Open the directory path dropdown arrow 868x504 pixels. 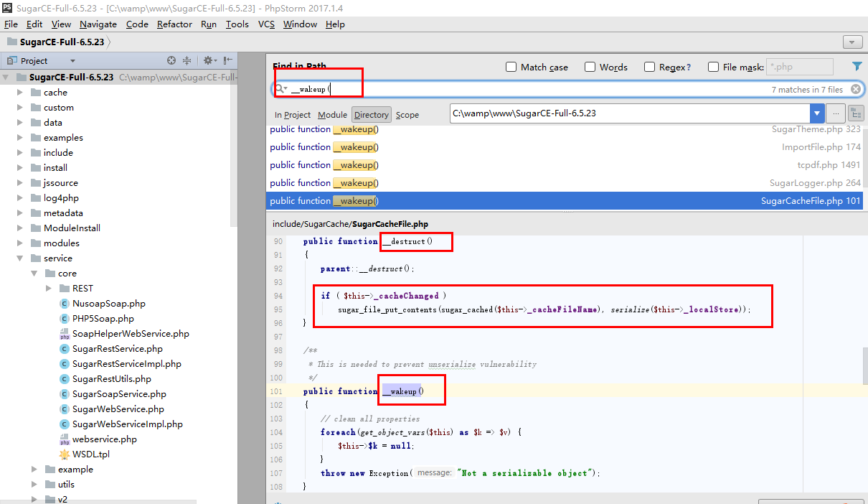(817, 113)
